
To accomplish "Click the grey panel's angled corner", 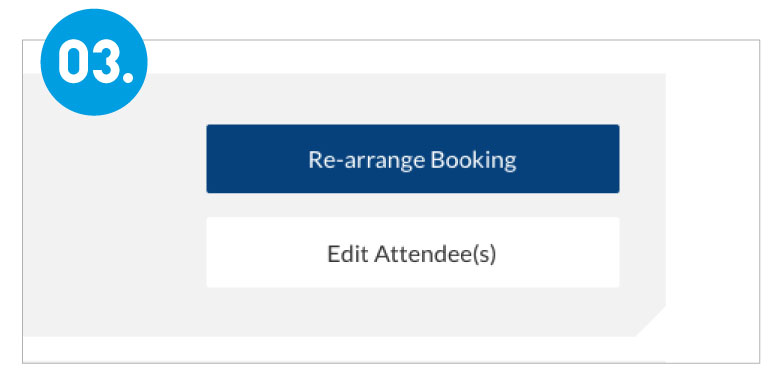I will pos(651,321).
